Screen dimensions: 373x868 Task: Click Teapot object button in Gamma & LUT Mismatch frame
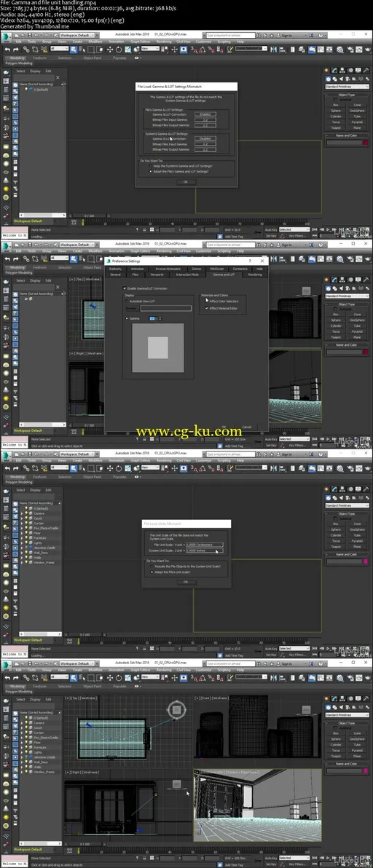[x=336, y=128]
